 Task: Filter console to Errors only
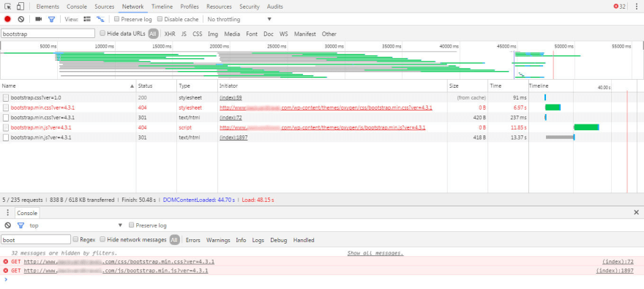pyautogui.click(x=192, y=240)
